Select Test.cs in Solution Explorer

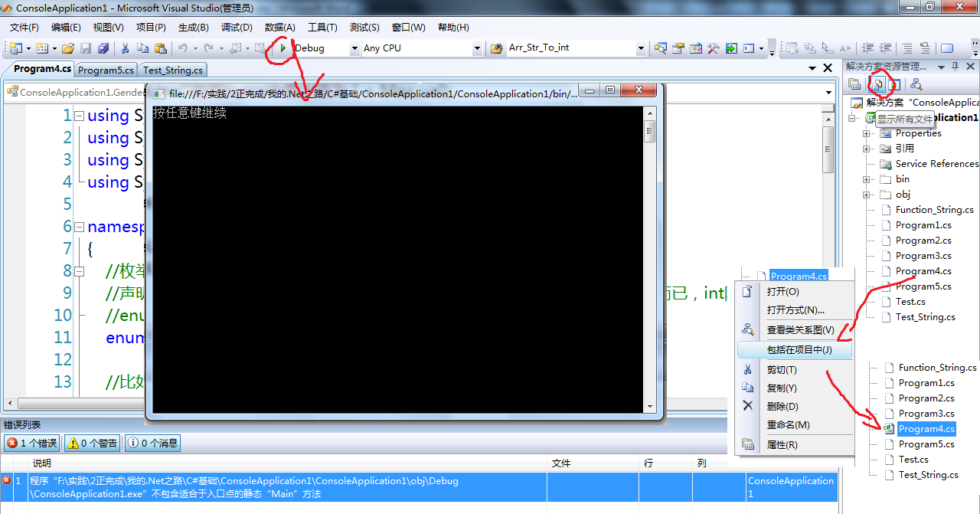click(x=910, y=302)
